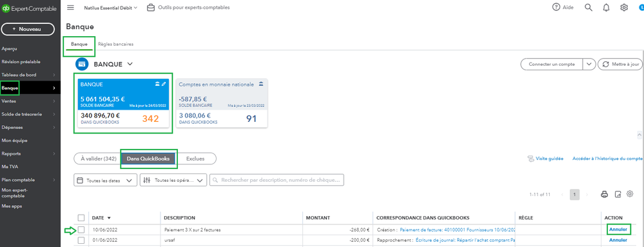The height and width of the screenshot is (247, 644).
Task: Open the Paiement de facture 40100001 link
Action: click(x=457, y=230)
